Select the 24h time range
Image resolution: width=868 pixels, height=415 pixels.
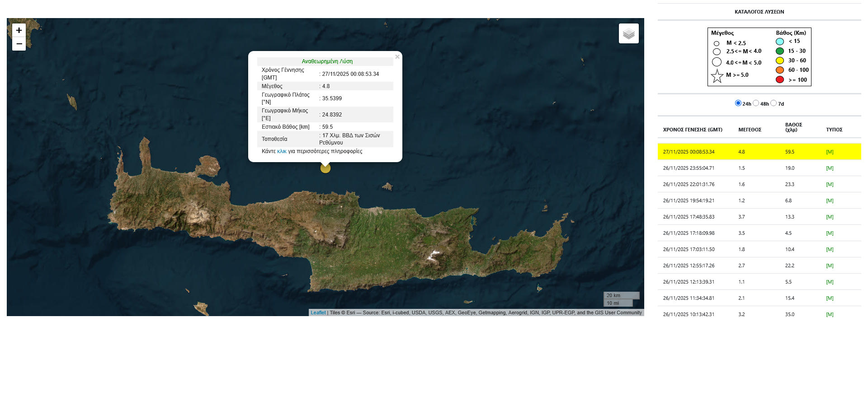click(x=738, y=103)
